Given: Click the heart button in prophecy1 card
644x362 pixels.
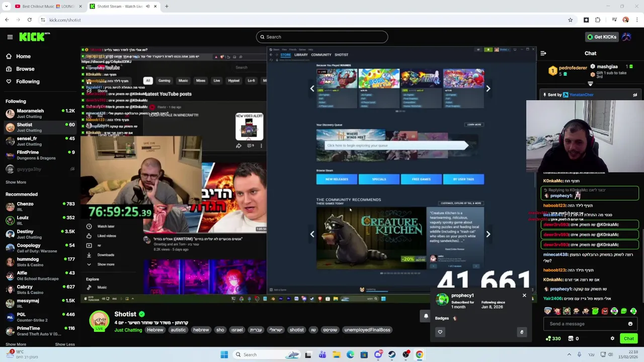Looking at the screenshot, I should 440,332.
